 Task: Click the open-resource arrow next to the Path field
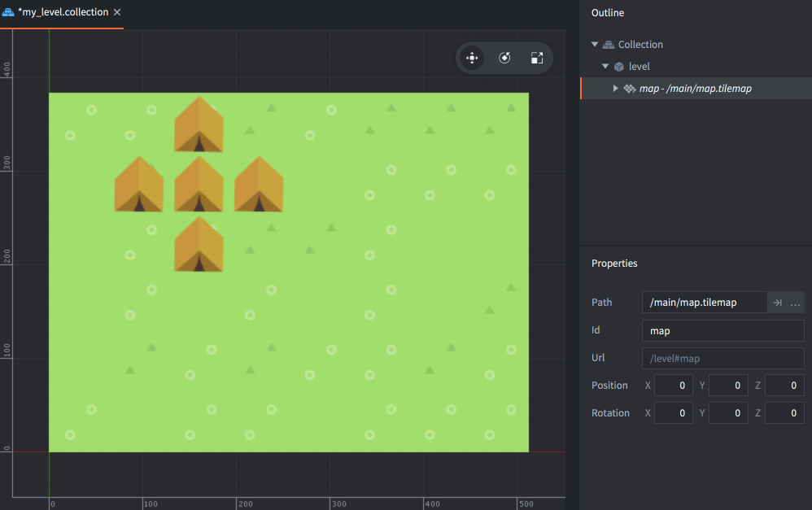pyautogui.click(x=774, y=302)
